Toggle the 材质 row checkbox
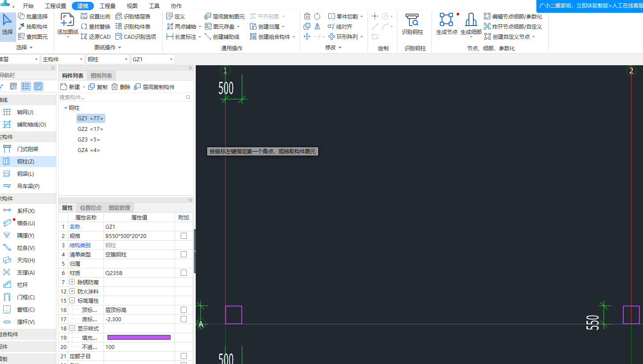Image resolution: width=643 pixels, height=364 pixels. 184,273
